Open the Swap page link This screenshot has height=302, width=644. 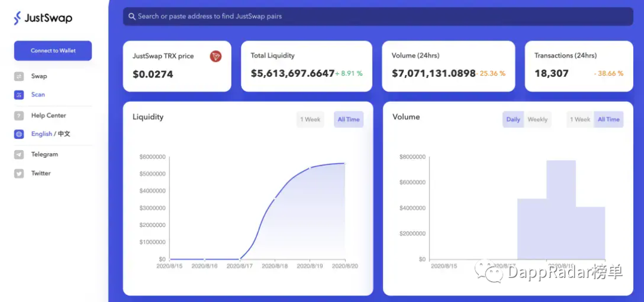[39, 76]
